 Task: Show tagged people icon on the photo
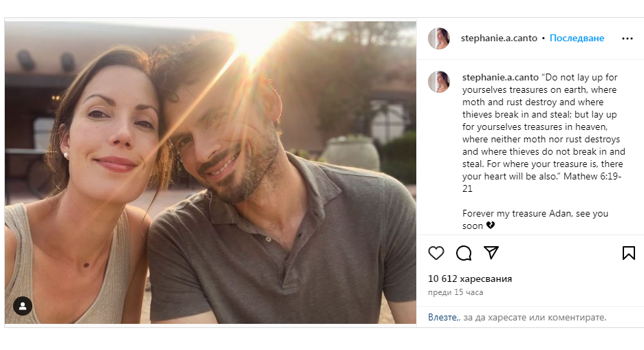point(23,307)
